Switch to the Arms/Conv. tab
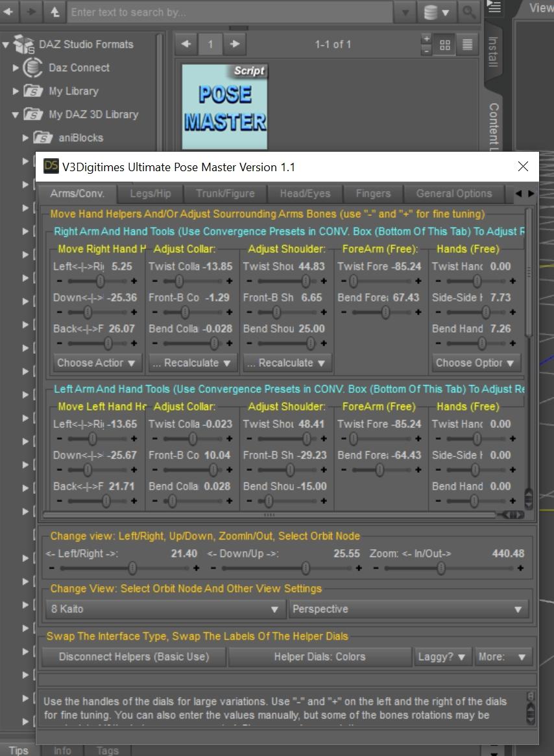 77,194
